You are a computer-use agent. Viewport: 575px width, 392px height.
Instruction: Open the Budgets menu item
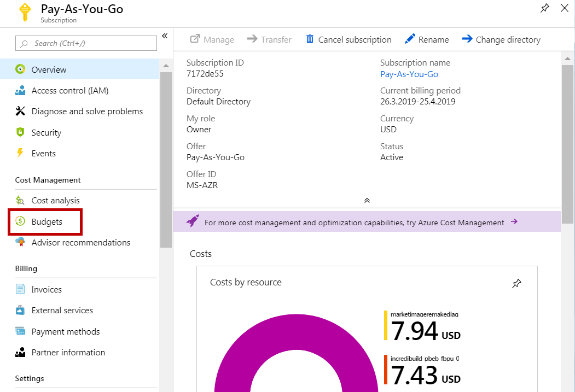pos(47,221)
